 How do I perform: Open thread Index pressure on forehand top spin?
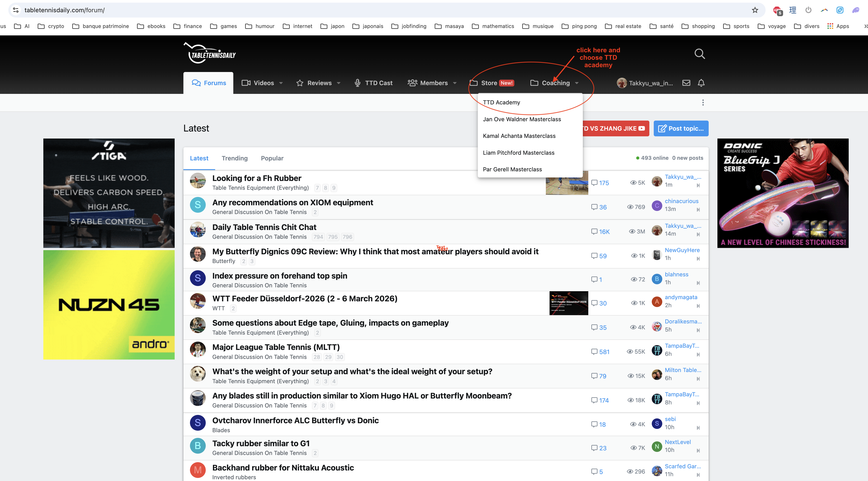pos(280,276)
